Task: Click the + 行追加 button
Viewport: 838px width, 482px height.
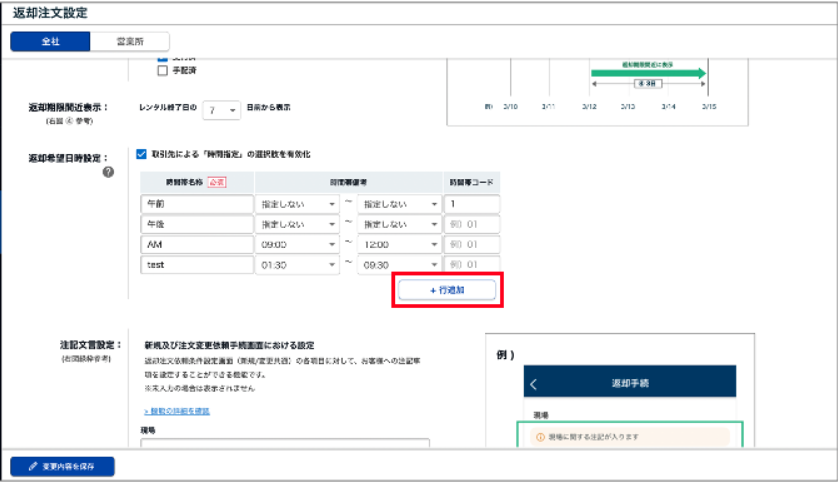Action: 447,289
